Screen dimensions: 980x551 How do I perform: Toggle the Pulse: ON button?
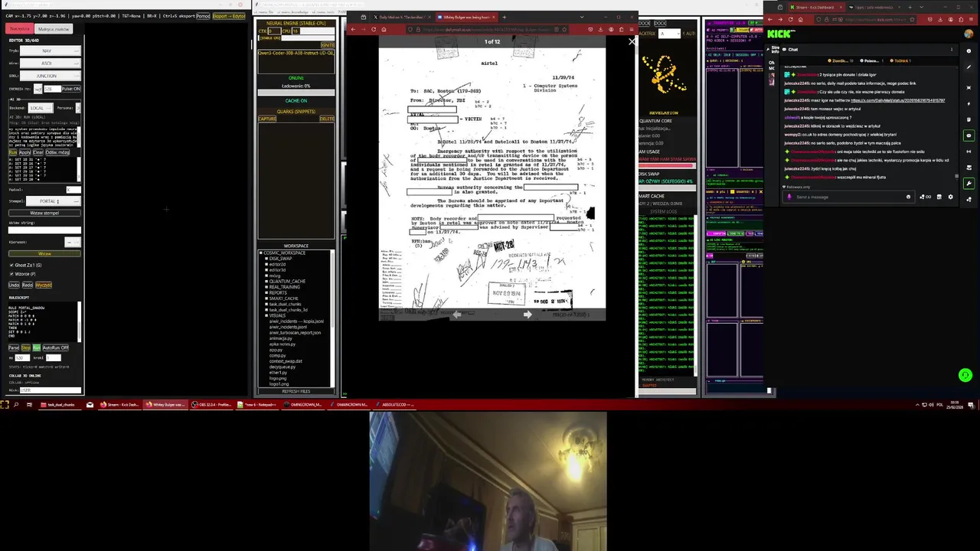pos(71,89)
